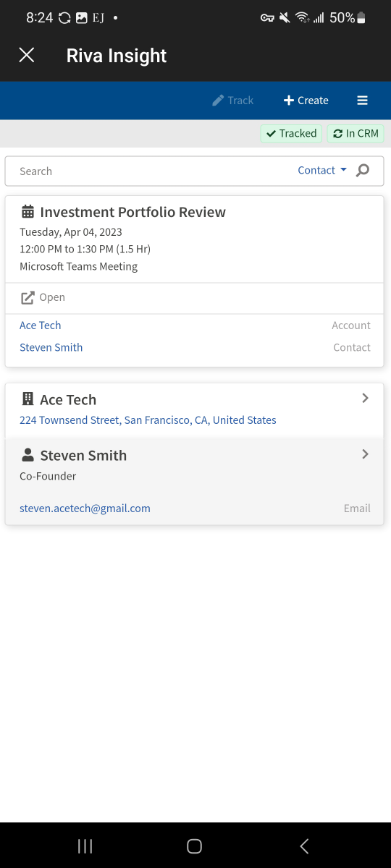
Task: Select the 12:00 PM to 1:30 PM time text
Action: [85, 249]
